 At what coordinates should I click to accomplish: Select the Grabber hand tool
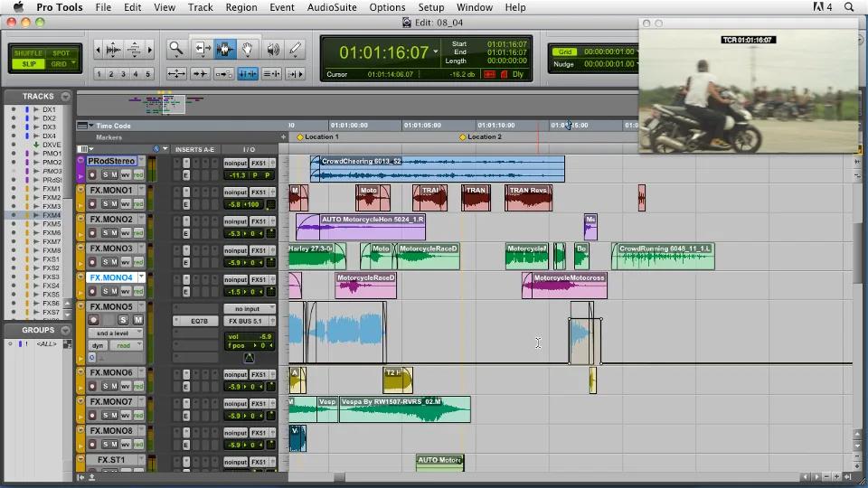click(248, 49)
